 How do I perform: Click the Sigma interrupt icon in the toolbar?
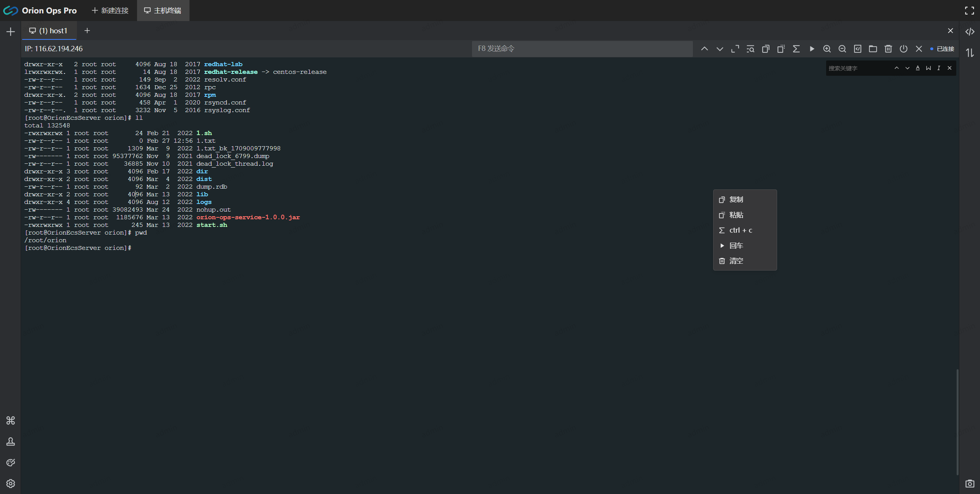pyautogui.click(x=796, y=49)
